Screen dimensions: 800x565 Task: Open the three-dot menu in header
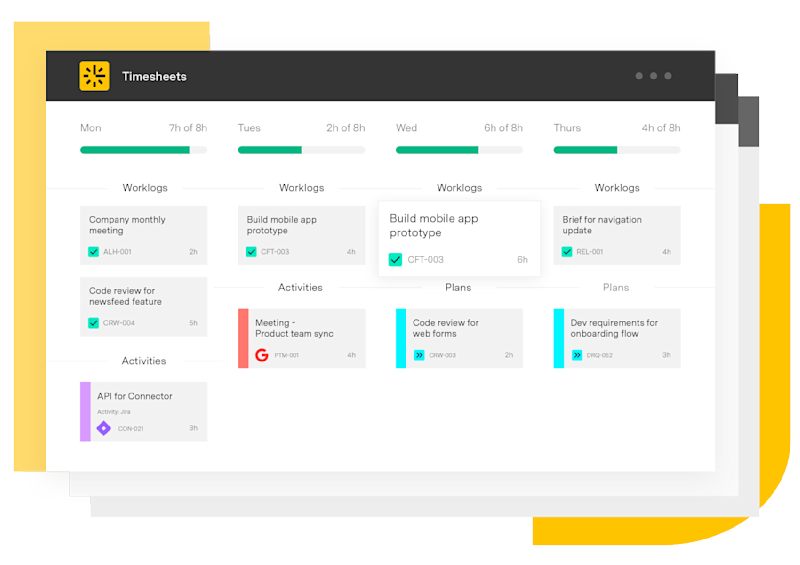[653, 76]
